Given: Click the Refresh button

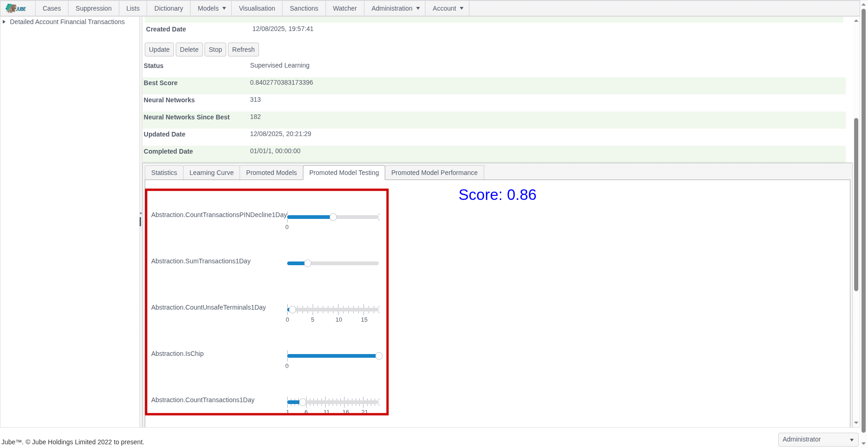Looking at the screenshot, I should 243,50.
